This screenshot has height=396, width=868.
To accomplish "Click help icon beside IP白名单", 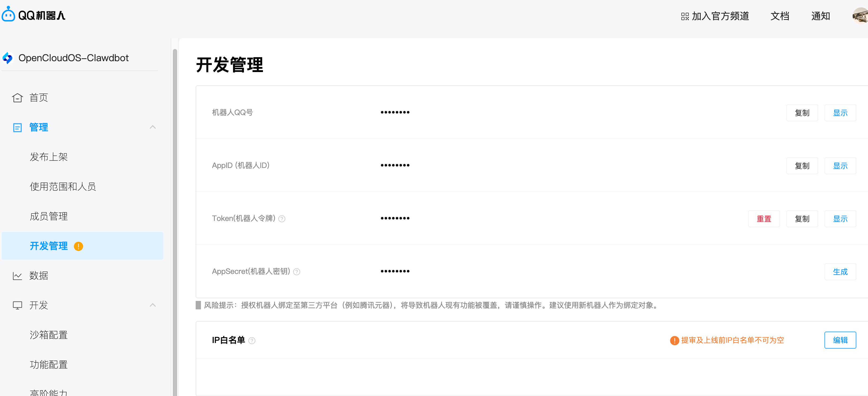I will (x=252, y=340).
